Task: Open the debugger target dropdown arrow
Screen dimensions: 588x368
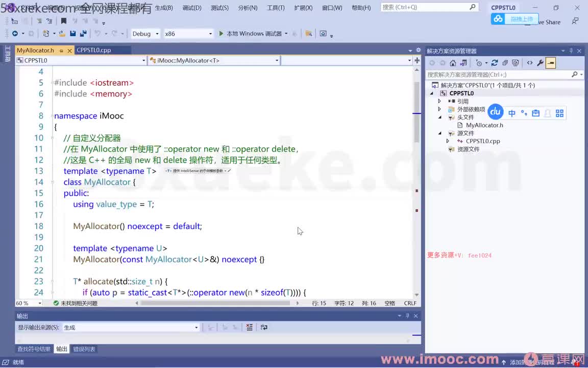Action: click(x=286, y=33)
